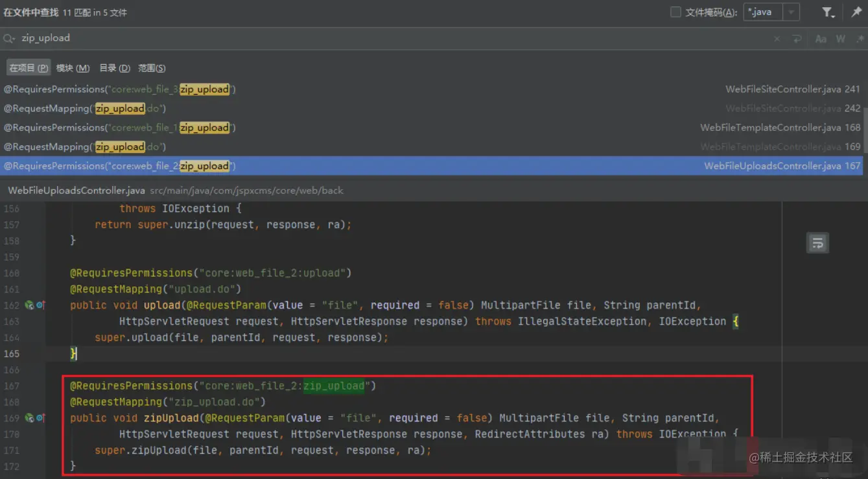The width and height of the screenshot is (868, 479).
Task: Switch to the Directory (D) scope tab
Action: click(x=115, y=68)
